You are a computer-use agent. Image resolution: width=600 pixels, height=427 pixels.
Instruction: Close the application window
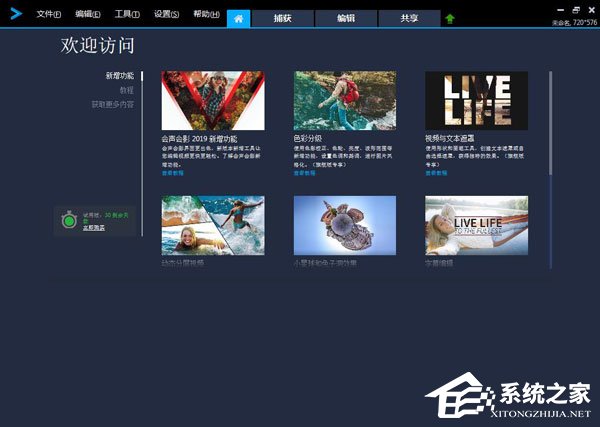[x=592, y=10]
